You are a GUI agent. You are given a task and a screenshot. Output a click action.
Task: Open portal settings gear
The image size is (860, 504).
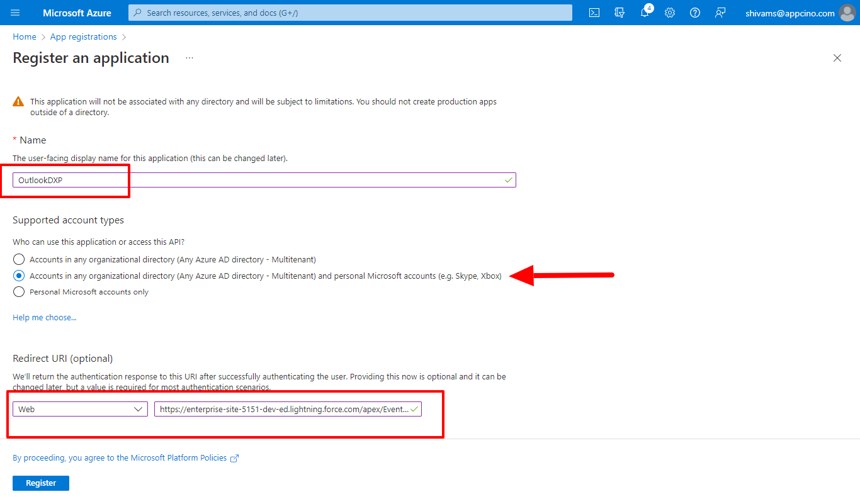coord(670,13)
